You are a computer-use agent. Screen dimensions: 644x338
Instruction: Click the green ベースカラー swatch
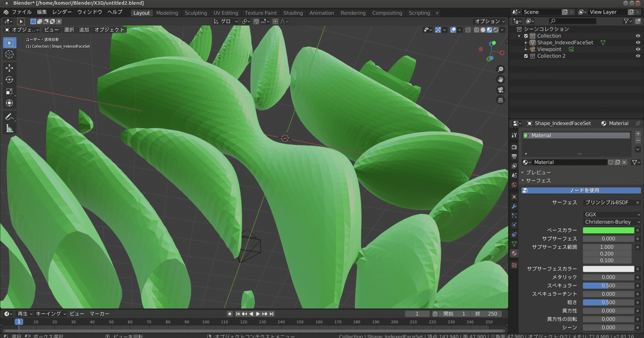(608, 230)
